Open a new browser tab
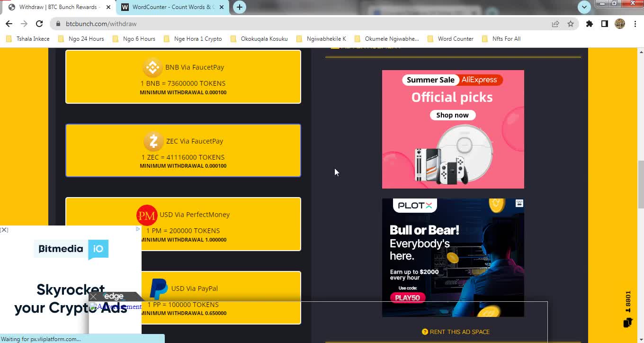 click(240, 7)
